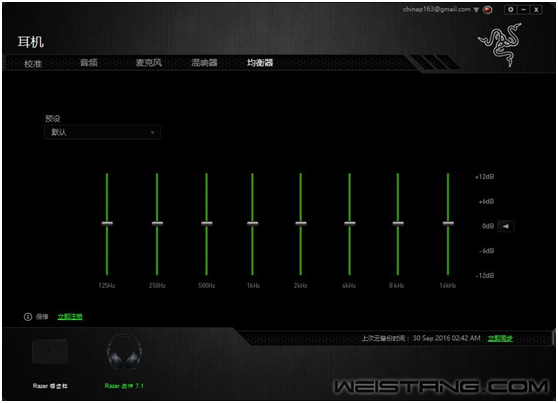This screenshot has height=403, width=558.
Task: Click the 16kHz equalizer slider handle
Action: 448,224
